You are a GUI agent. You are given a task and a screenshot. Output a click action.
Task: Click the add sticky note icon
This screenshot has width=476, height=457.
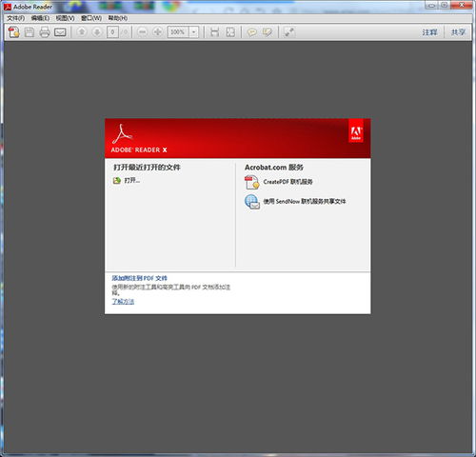coord(252,32)
